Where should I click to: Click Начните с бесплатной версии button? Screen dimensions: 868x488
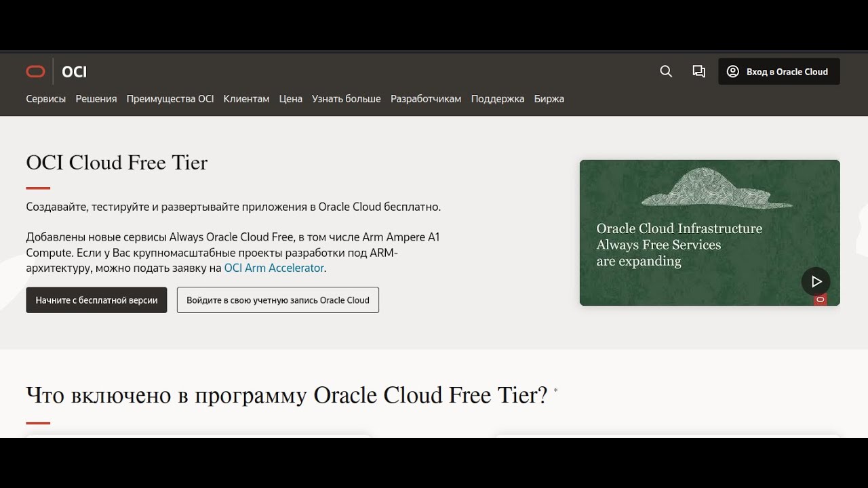(x=96, y=300)
